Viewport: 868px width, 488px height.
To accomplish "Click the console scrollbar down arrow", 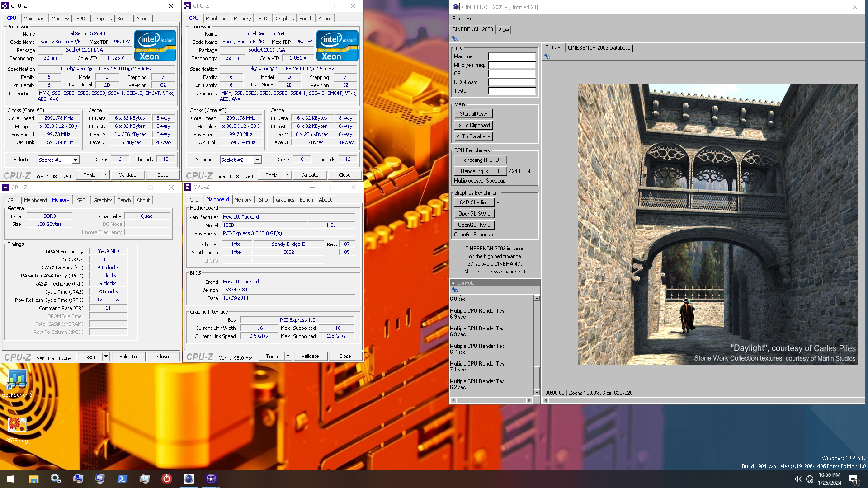I will (x=537, y=392).
